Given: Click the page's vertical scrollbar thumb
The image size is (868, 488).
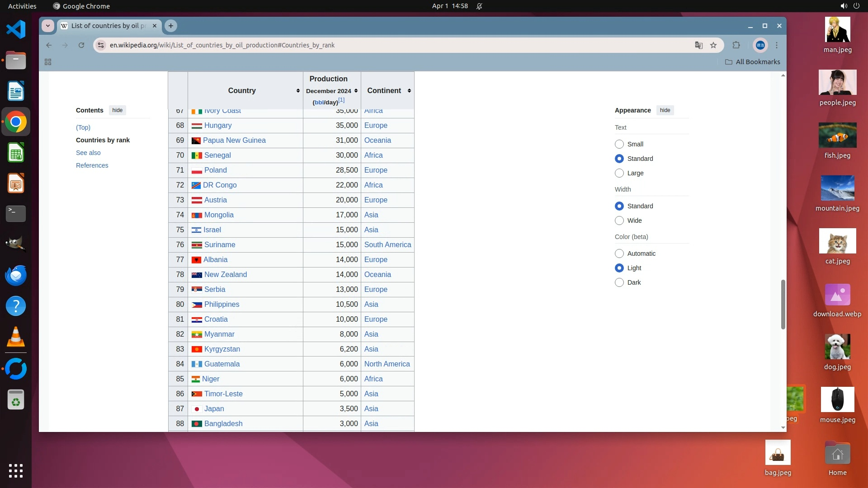Looking at the screenshot, I should click(783, 304).
